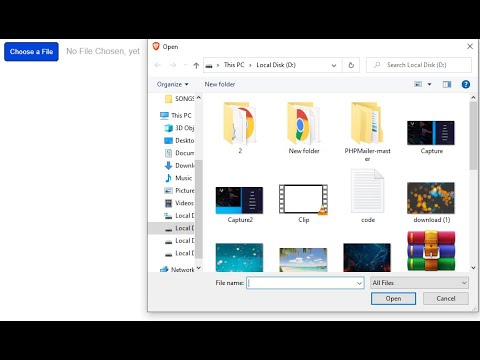Open Downloads in navigation pane

(x=179, y=166)
